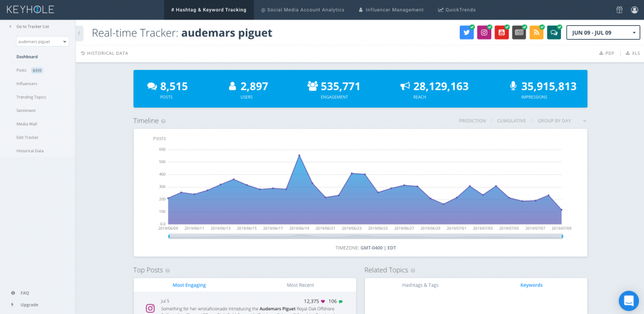The image size is (644, 314).
Task: Open Historical Data in the sidebar
Action: click(30, 151)
